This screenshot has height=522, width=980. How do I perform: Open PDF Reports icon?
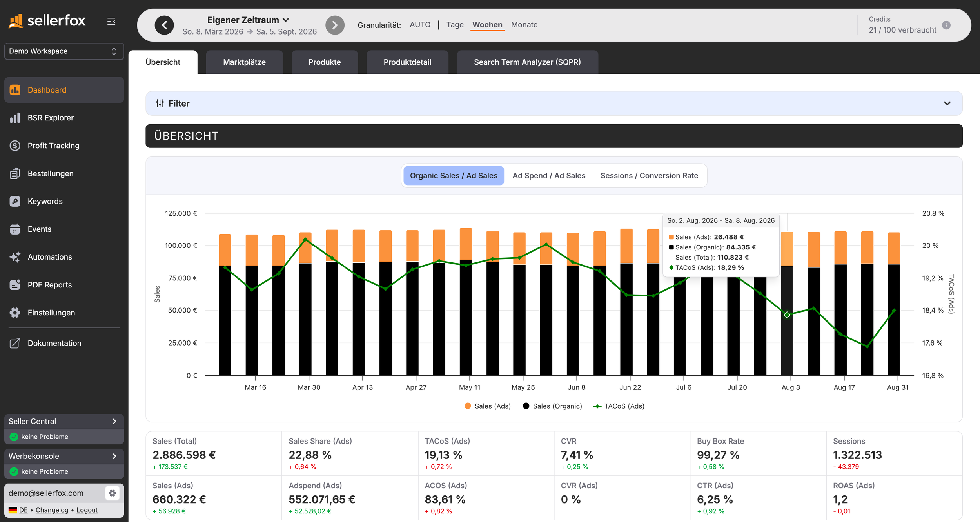[x=15, y=285]
